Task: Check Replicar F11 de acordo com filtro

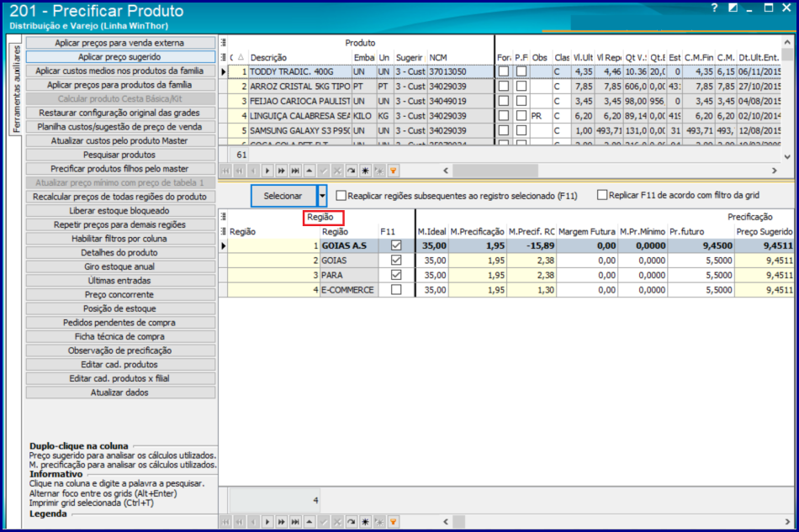Action: (x=602, y=195)
